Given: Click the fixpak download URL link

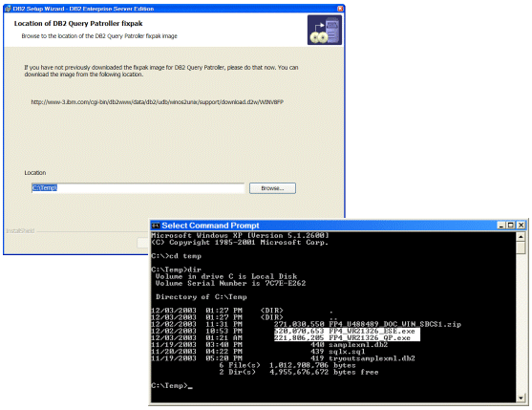Looking at the screenshot, I should (157, 102).
